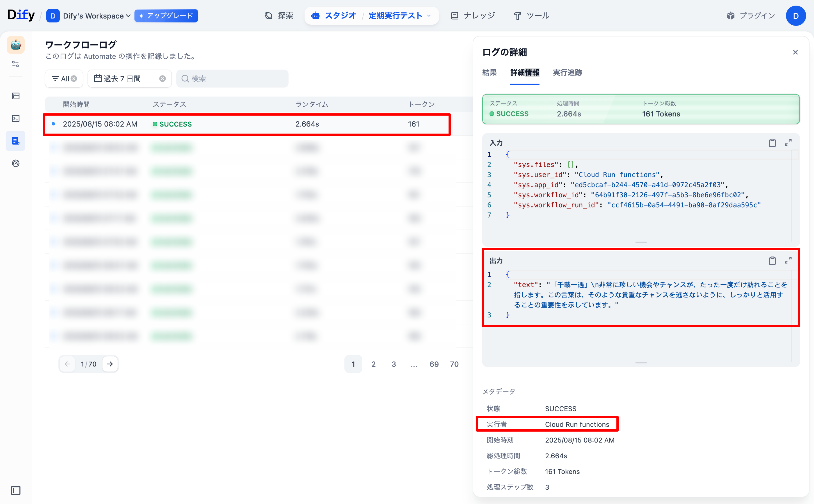Switch to the 結果 tab
The height and width of the screenshot is (504, 814).
coord(489,73)
